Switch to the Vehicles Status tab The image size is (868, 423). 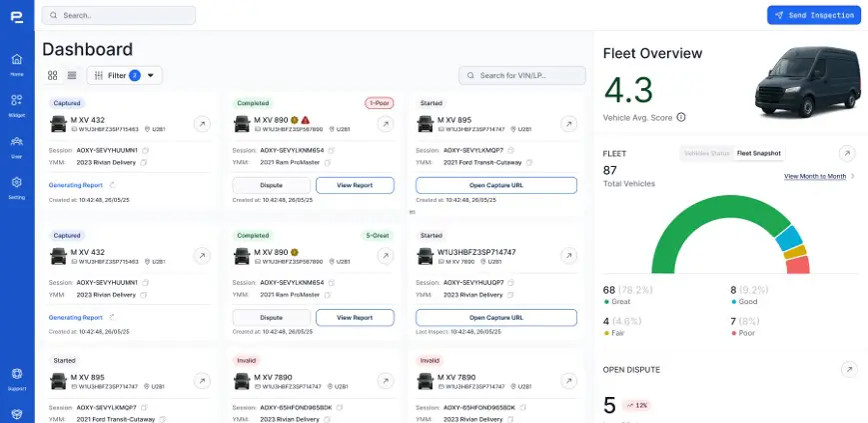point(706,154)
